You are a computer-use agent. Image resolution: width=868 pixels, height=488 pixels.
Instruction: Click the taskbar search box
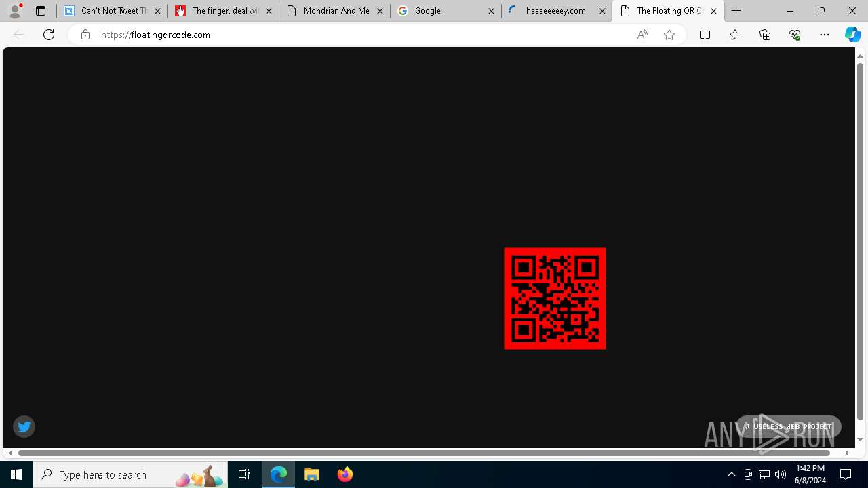(x=130, y=474)
